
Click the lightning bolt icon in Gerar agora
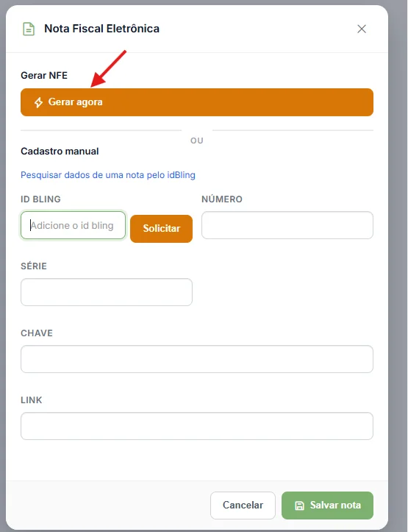pos(39,102)
